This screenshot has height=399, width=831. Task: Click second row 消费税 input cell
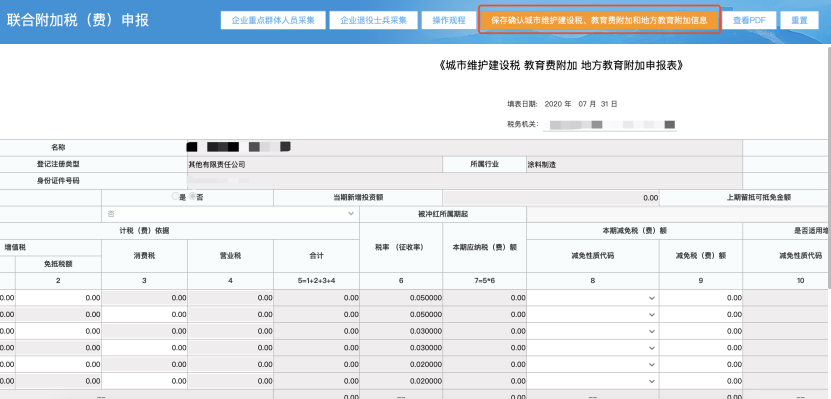click(144, 315)
